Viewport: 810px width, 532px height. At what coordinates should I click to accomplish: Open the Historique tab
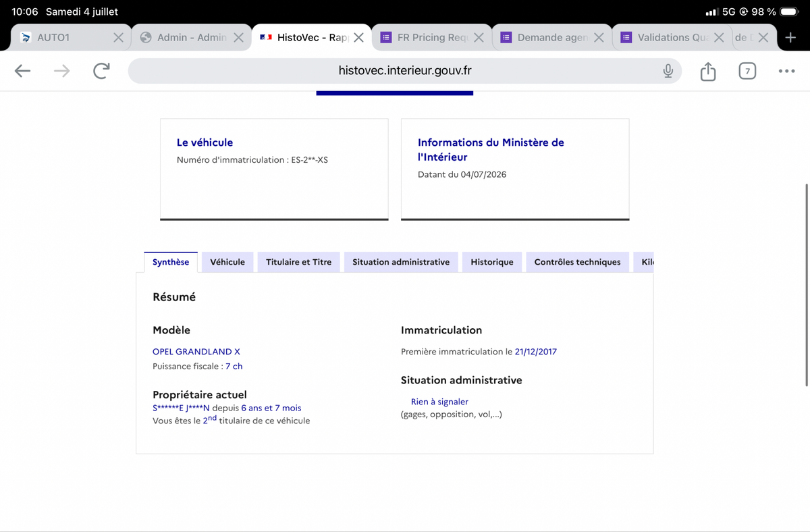click(x=492, y=262)
